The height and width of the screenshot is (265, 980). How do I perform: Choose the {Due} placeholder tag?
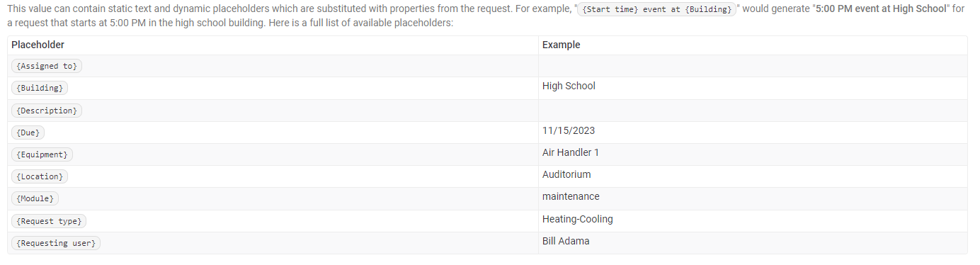coord(28,132)
